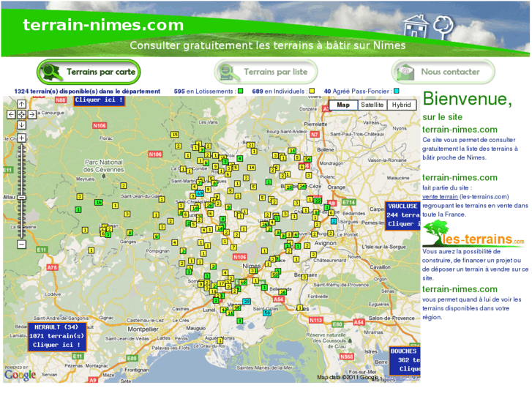
Task: Select the yellow marker 2 below Parc National
Action: (x=124, y=186)
